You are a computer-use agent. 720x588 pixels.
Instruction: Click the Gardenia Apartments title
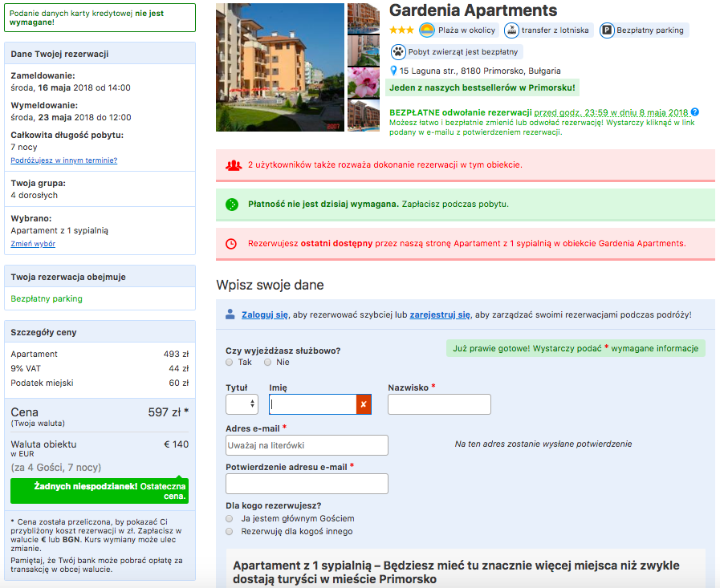pos(473,10)
